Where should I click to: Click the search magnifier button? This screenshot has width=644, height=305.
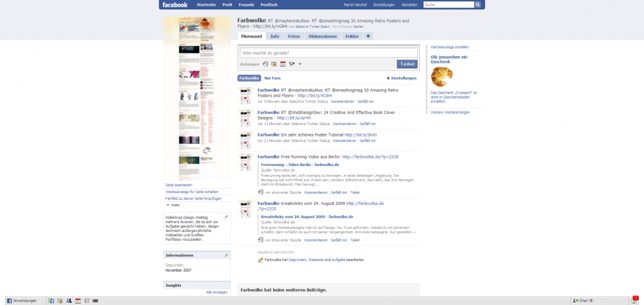(x=478, y=4)
